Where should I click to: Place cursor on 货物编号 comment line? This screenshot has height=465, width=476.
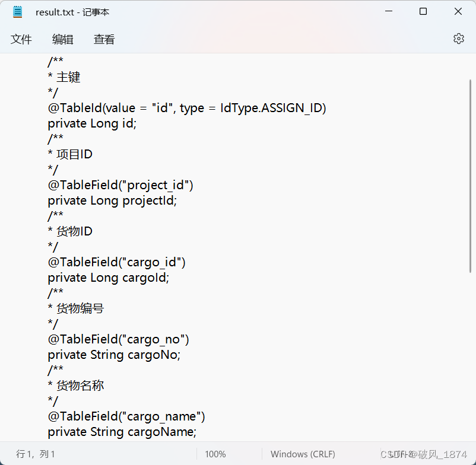coord(76,308)
